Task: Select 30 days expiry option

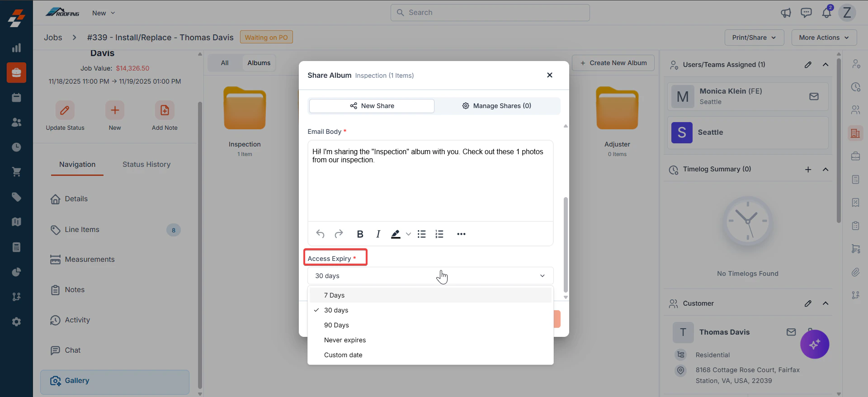Action: pos(430,310)
